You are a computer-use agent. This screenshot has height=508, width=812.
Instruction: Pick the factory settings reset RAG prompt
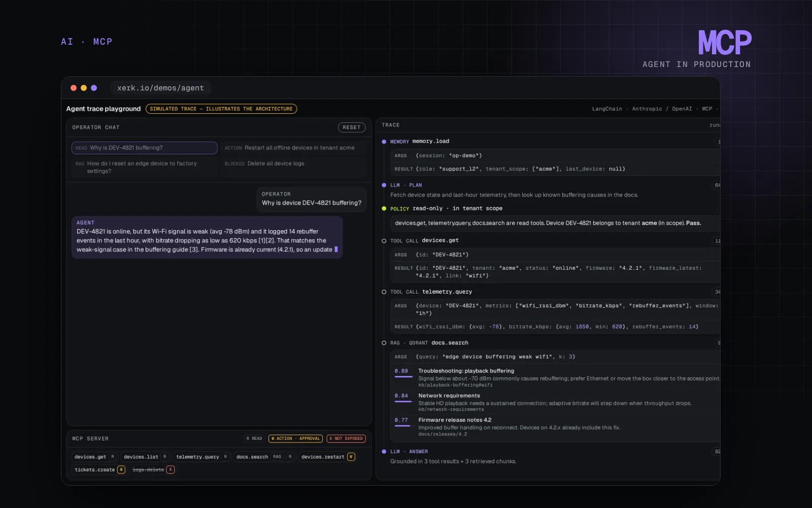tap(145, 167)
